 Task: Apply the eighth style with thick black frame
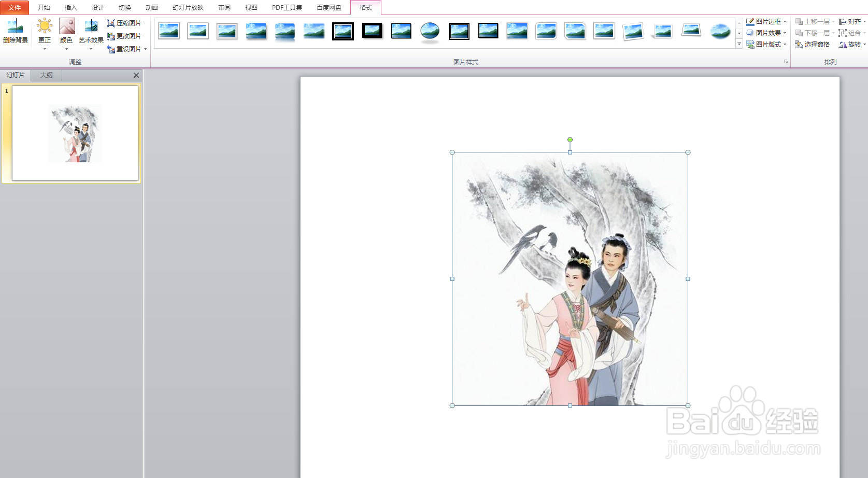coord(372,31)
